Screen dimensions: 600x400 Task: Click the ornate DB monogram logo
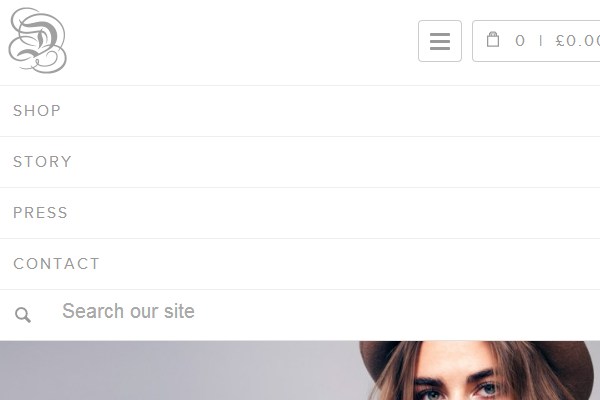click(x=38, y=41)
